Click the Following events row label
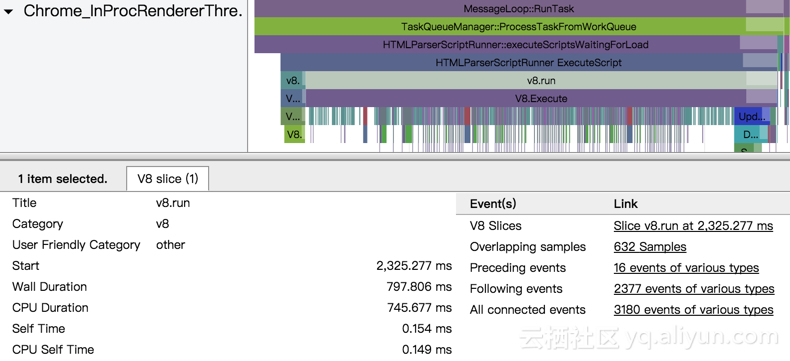This screenshot has height=361, width=790. 516,289
